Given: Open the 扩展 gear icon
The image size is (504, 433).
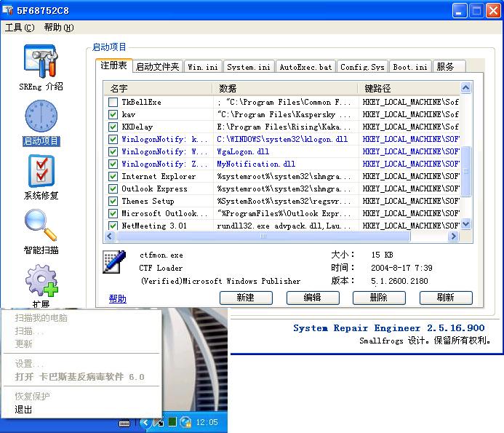Looking at the screenshot, I should click(41, 281).
